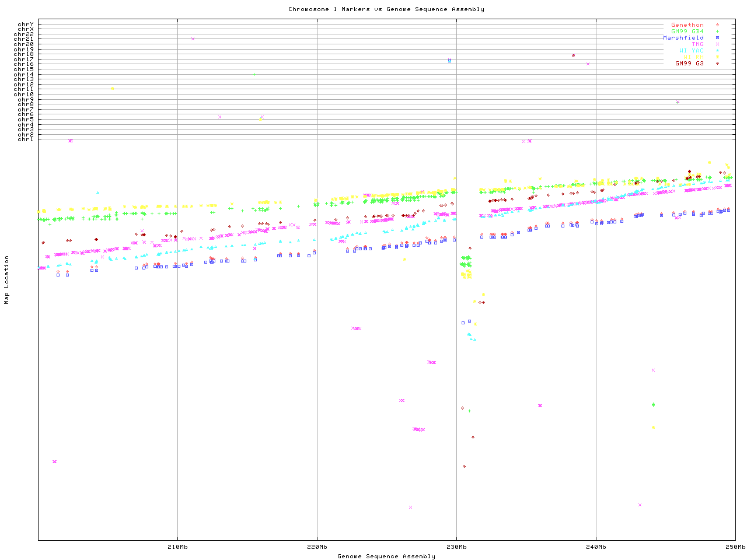747x560 pixels.
Task: Click the green plus symbol beside GM99 GB4
Action: pyautogui.click(x=717, y=32)
